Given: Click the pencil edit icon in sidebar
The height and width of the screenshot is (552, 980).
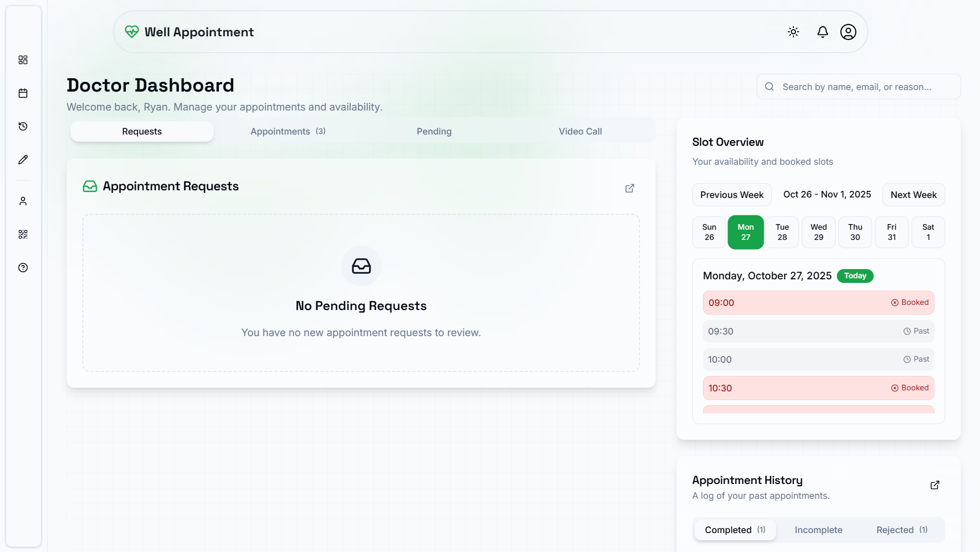Looking at the screenshot, I should pyautogui.click(x=23, y=160).
